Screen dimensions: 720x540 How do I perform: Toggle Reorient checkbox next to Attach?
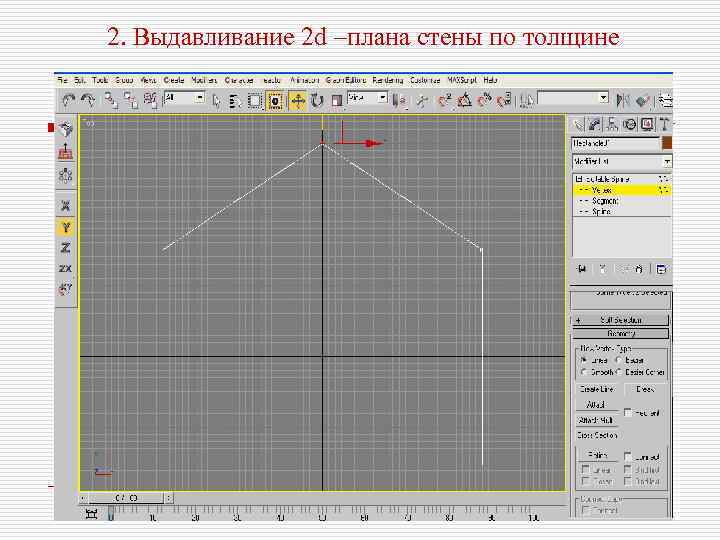pos(628,412)
